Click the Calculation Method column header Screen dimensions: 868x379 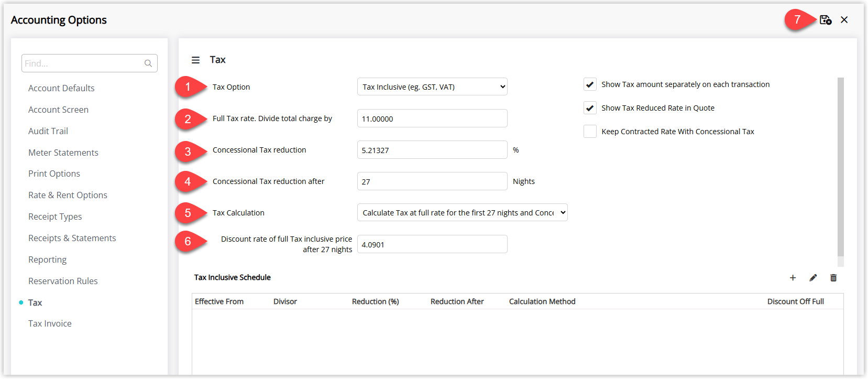coord(542,301)
